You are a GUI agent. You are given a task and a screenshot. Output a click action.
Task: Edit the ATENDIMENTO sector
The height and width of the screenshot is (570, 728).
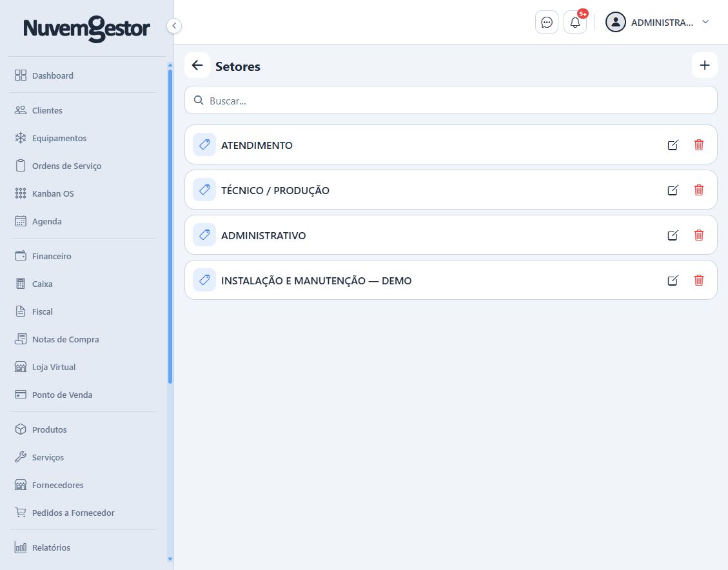click(673, 145)
